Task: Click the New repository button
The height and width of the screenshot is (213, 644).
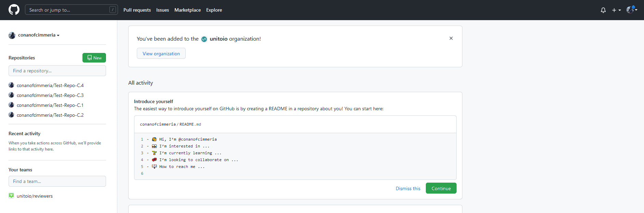Action: click(x=94, y=58)
